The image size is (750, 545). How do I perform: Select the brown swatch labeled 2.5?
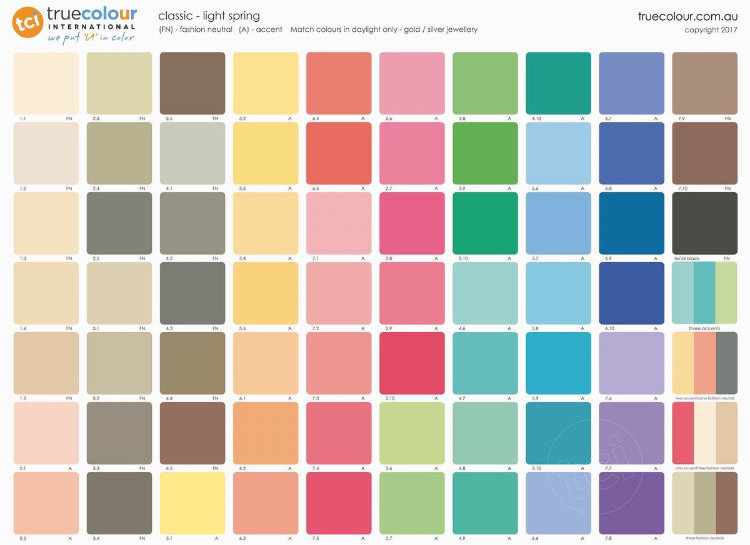pyautogui.click(x=192, y=83)
